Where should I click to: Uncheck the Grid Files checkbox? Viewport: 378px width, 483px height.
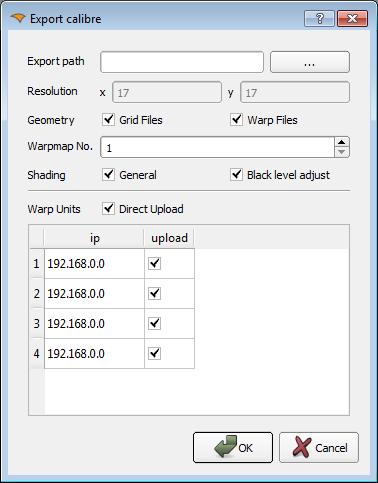pos(108,119)
